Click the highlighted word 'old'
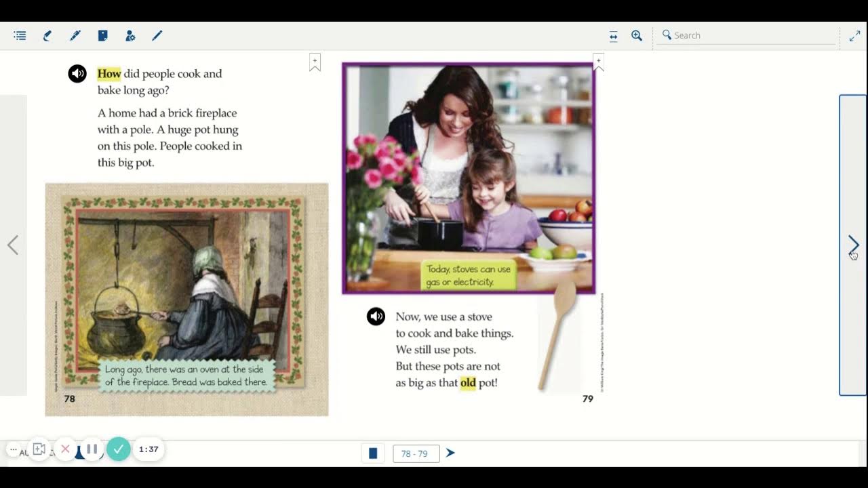Screen dimensions: 868x488 coord(468,383)
